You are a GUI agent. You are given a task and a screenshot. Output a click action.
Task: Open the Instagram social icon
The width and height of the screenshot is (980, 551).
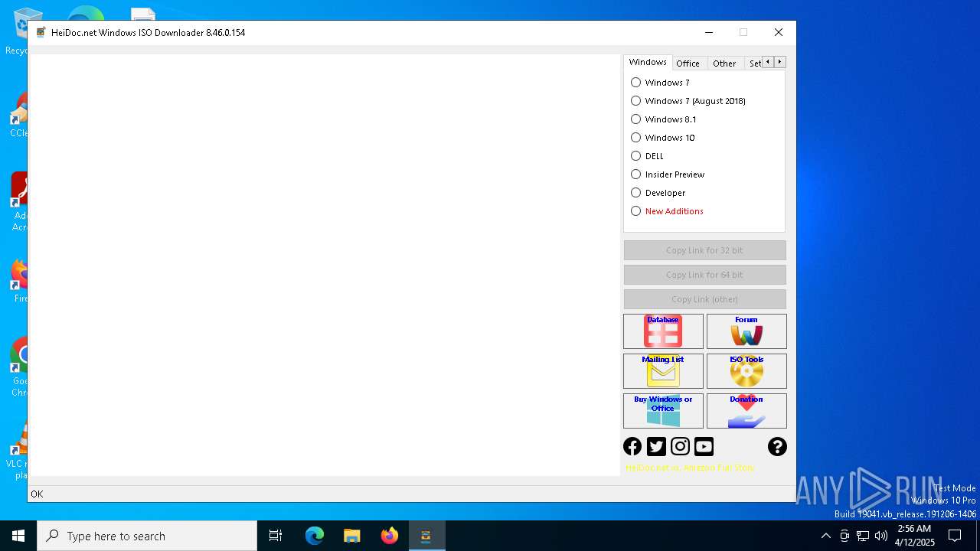click(x=680, y=447)
